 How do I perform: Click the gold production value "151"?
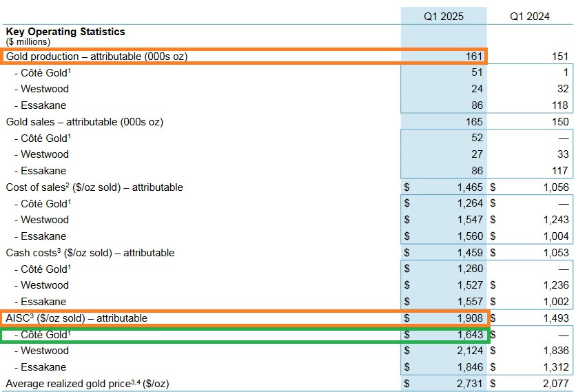(560, 56)
